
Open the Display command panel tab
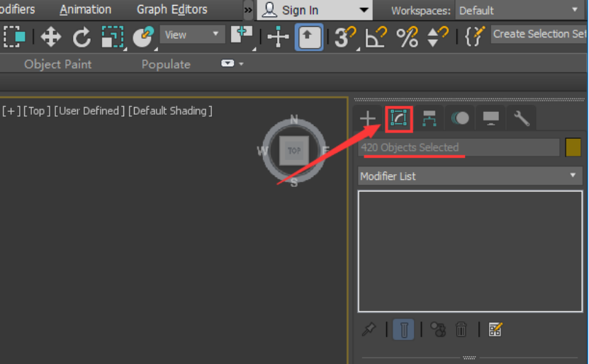pyautogui.click(x=491, y=118)
